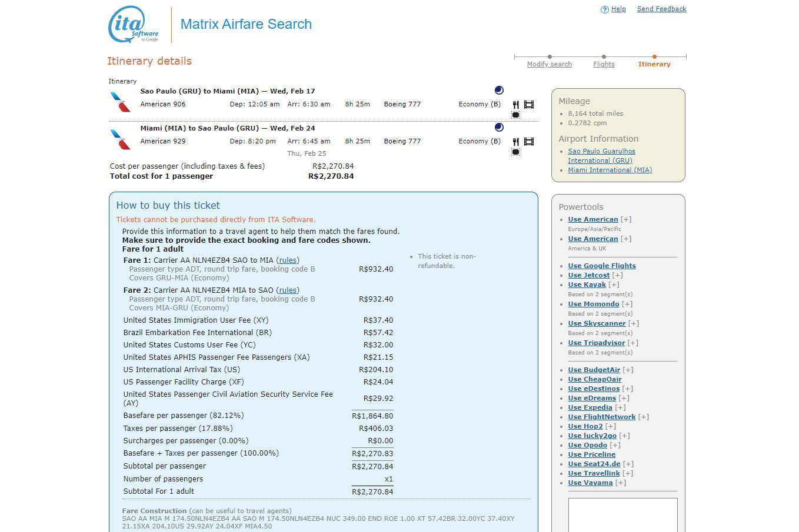The image size is (799, 532).
Task: Click entertainment film icon for American 906
Action: coord(529,105)
